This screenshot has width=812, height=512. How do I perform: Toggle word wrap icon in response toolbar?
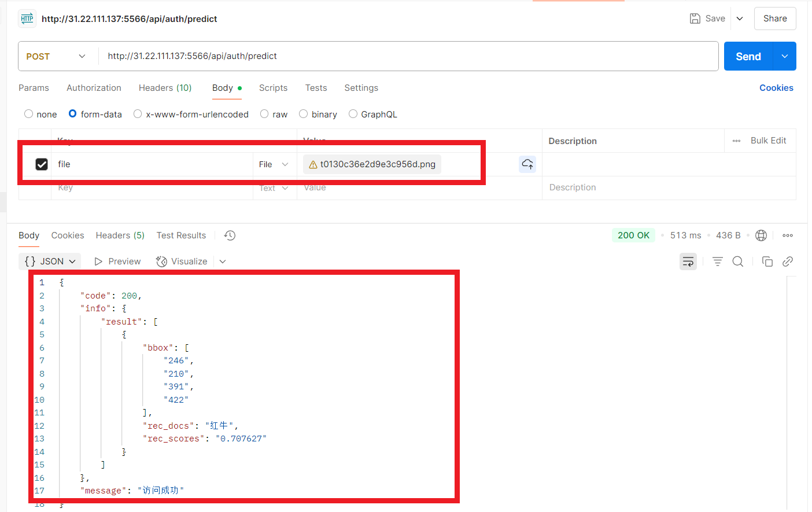tap(688, 261)
